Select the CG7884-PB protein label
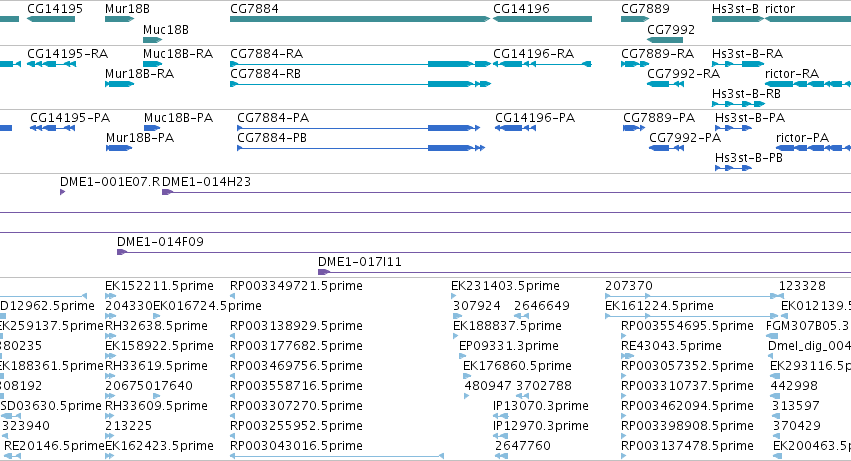851x461 pixels. pyautogui.click(x=272, y=138)
